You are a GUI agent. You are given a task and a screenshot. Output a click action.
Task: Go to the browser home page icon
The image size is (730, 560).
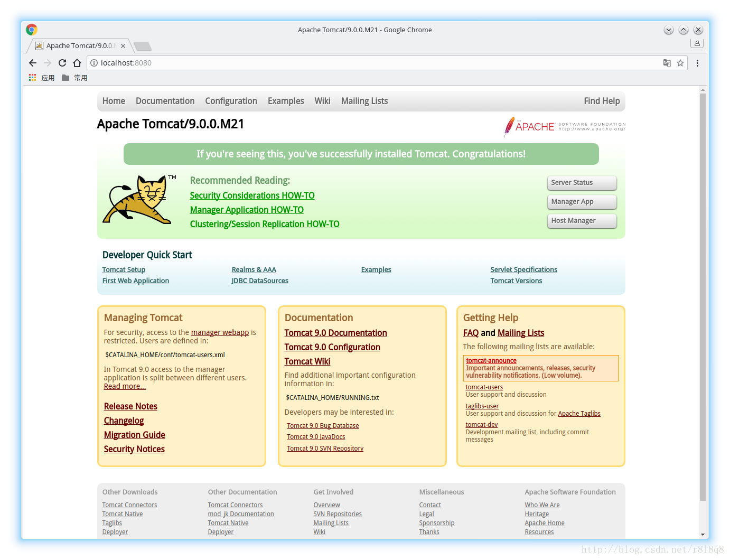[x=77, y=63]
